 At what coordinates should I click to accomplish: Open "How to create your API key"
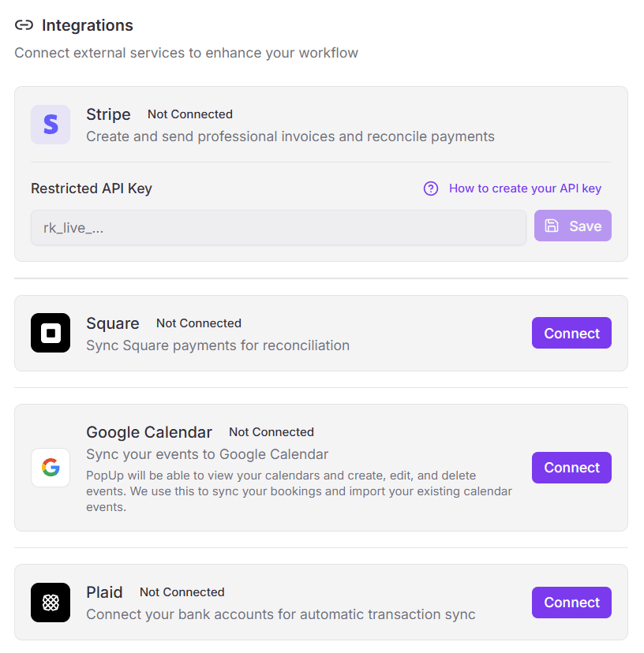(x=524, y=188)
